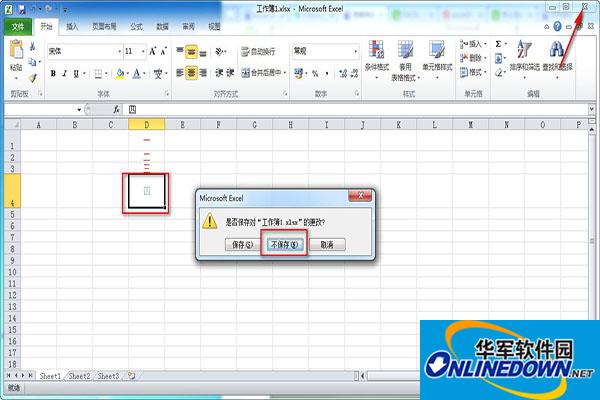The width and height of the screenshot is (600, 400).
Task: Click 插入 insert cells in ribbon
Action: point(473,44)
